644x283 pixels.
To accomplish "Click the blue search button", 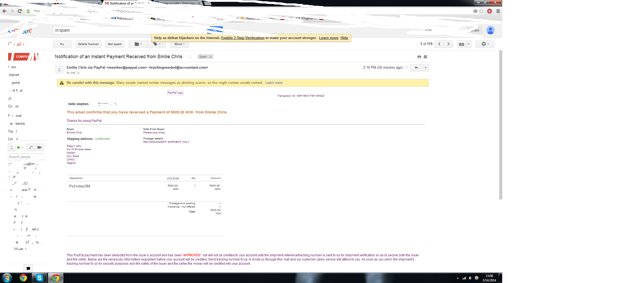I will point(215,30).
